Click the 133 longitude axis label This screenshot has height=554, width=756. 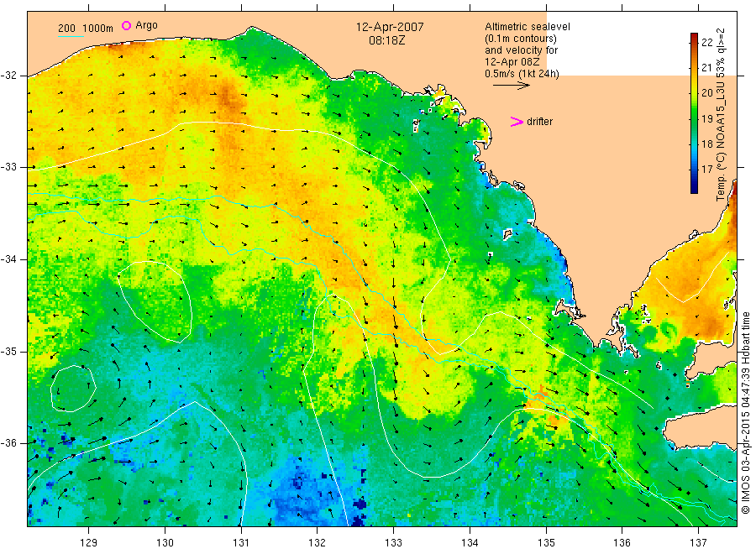click(x=393, y=542)
